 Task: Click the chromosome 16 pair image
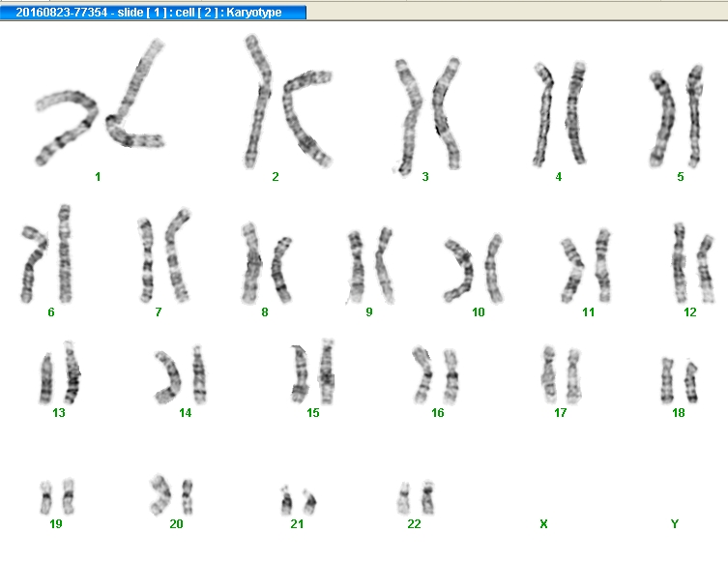(x=436, y=375)
